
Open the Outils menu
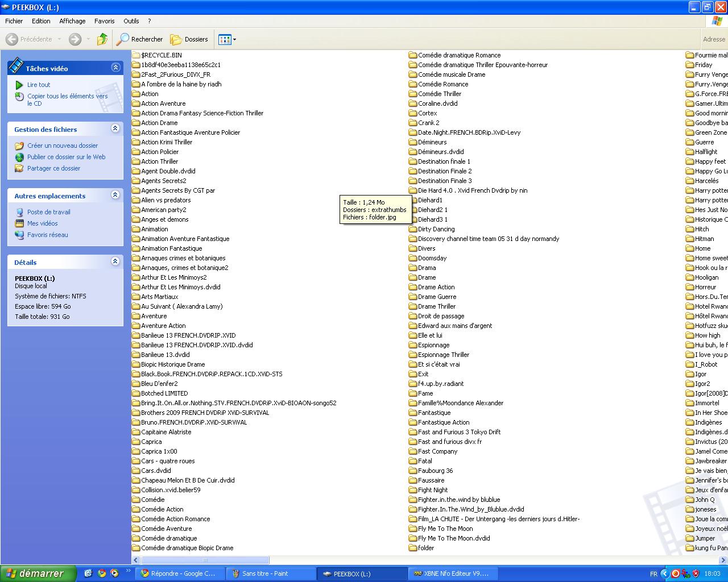[131, 21]
